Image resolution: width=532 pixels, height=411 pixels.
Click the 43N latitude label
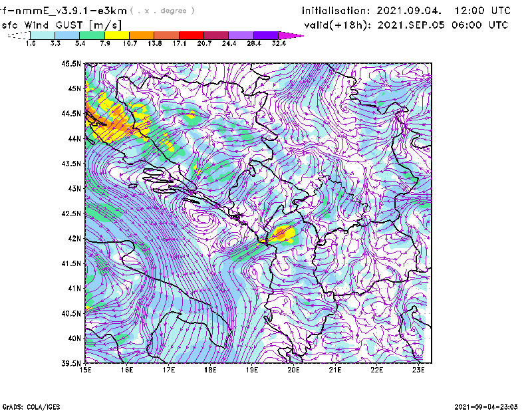coord(74,188)
